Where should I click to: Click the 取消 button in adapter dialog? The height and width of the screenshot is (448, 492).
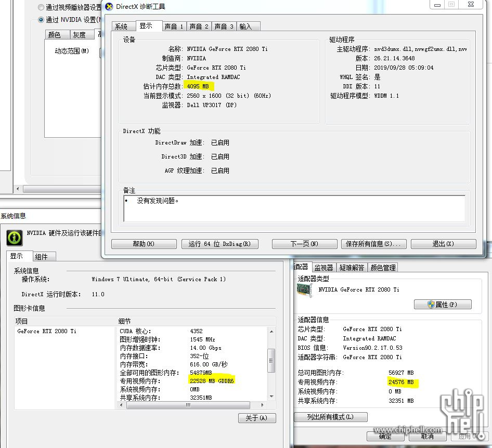pos(428,436)
